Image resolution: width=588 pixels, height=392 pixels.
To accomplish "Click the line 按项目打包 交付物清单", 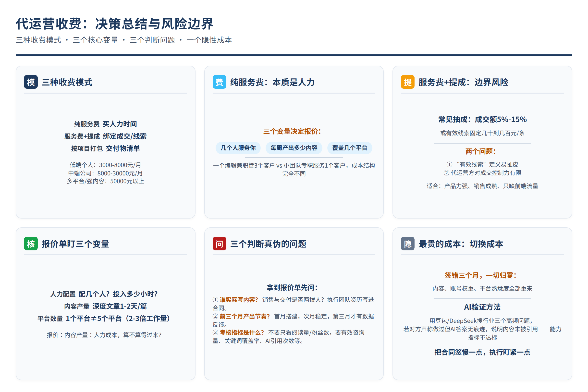I will [x=106, y=148].
